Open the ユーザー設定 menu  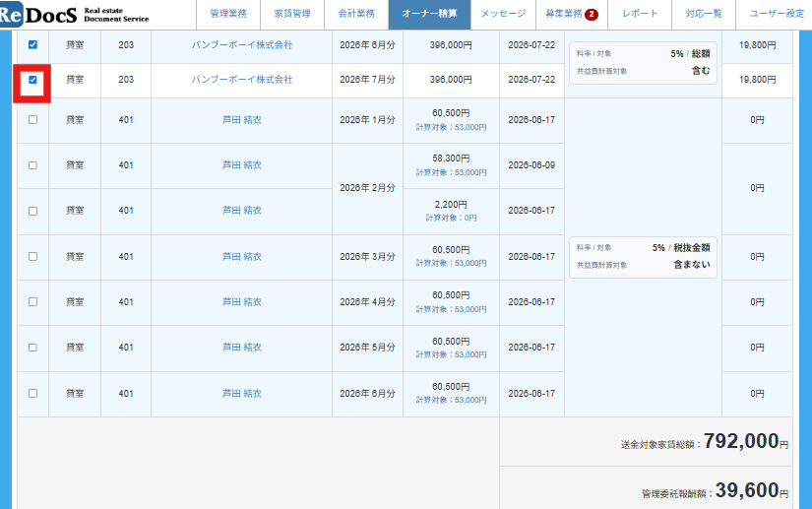[x=777, y=14]
